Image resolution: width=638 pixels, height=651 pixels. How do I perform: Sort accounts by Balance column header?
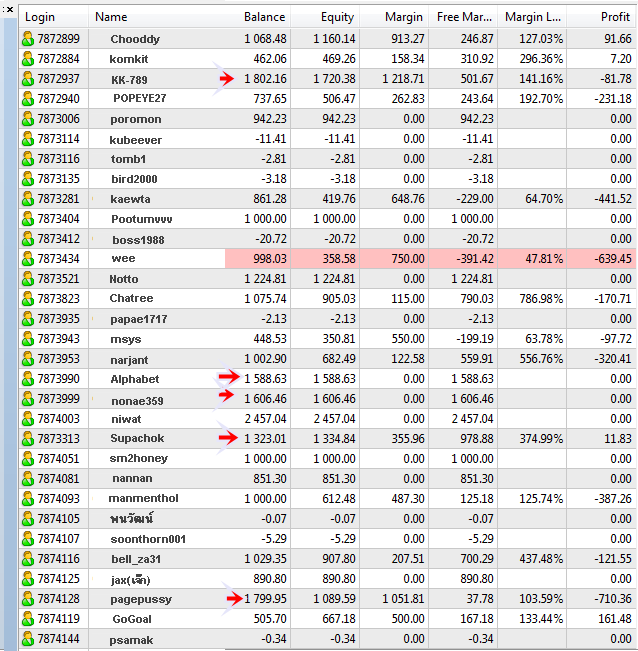pyautogui.click(x=264, y=17)
